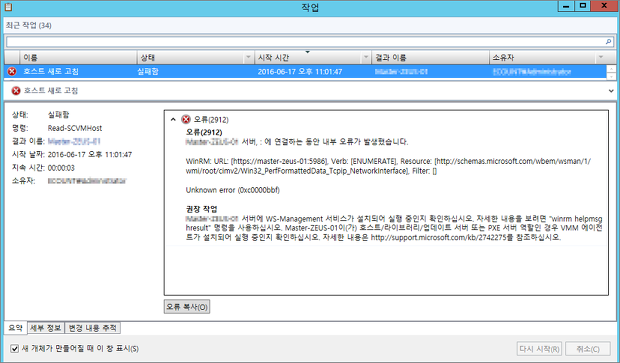
Task: Minimize the 작업 window
Action: point(566,6)
